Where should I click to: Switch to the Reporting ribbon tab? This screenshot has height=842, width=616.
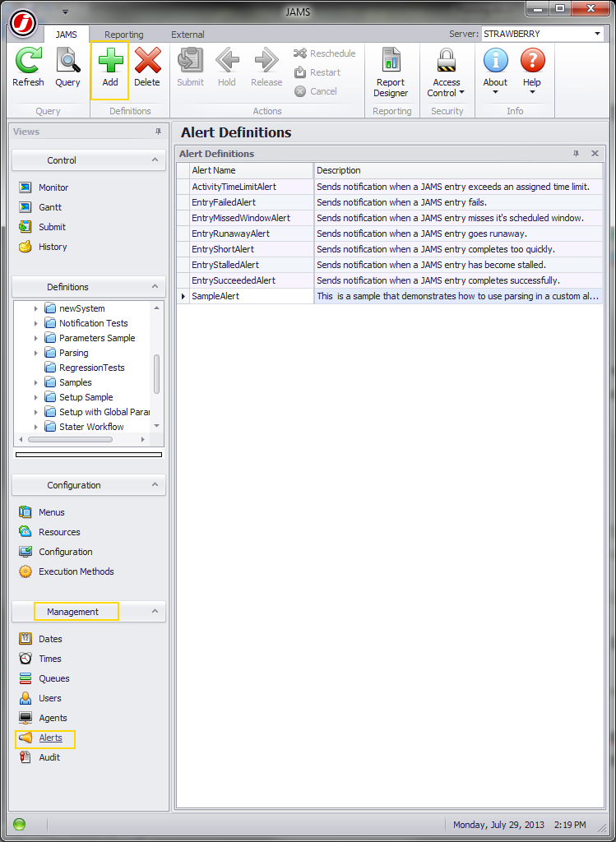[x=124, y=35]
